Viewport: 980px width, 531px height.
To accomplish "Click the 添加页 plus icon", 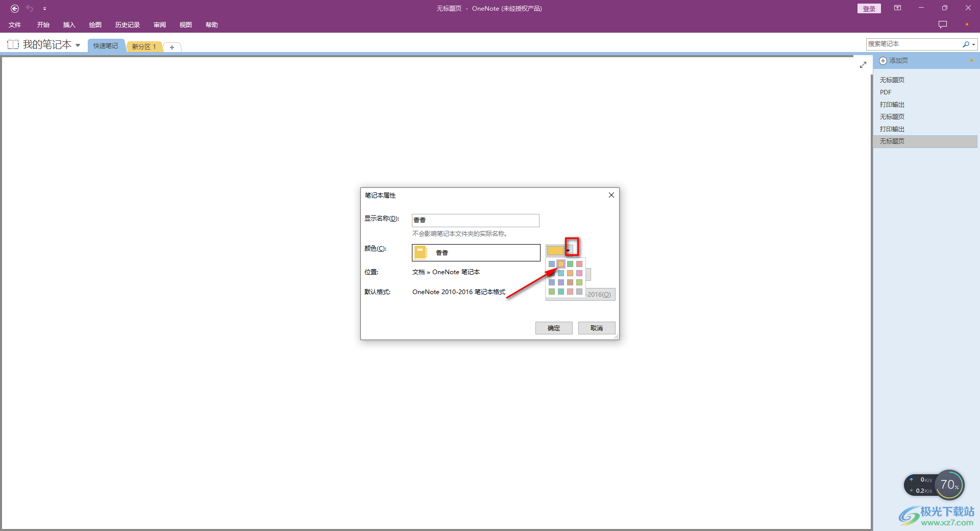I will (x=883, y=61).
